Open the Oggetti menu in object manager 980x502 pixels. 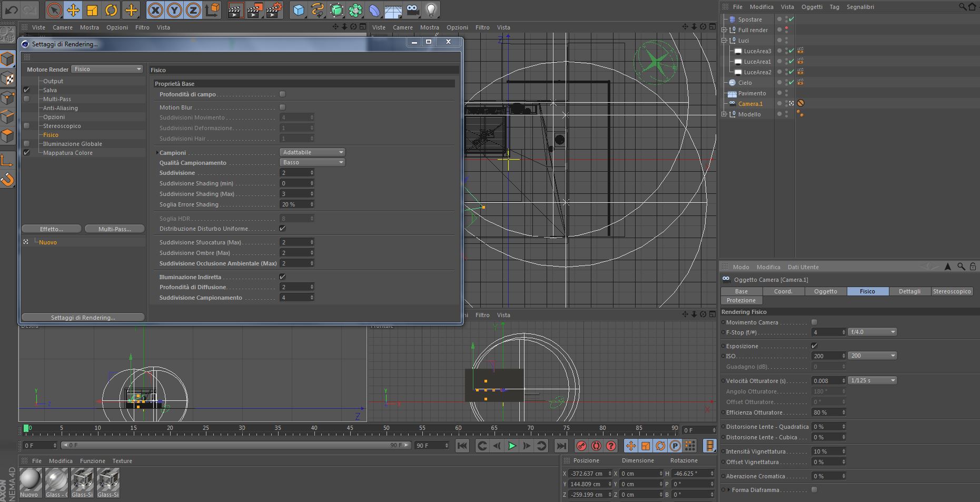pos(811,7)
